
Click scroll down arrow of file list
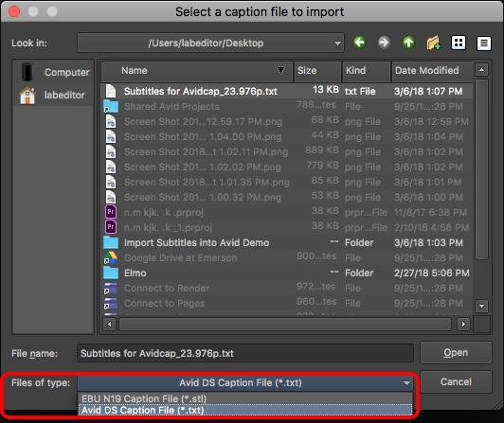click(481, 306)
